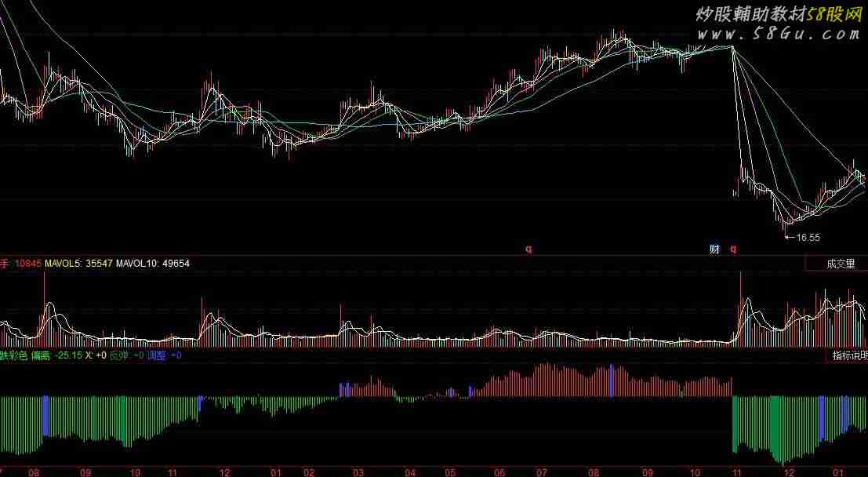Jump to month 02 on time axis
868x477 pixels.
[309, 472]
